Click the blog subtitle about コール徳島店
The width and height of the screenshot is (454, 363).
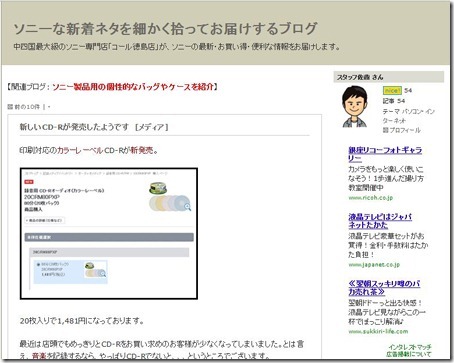(177, 47)
